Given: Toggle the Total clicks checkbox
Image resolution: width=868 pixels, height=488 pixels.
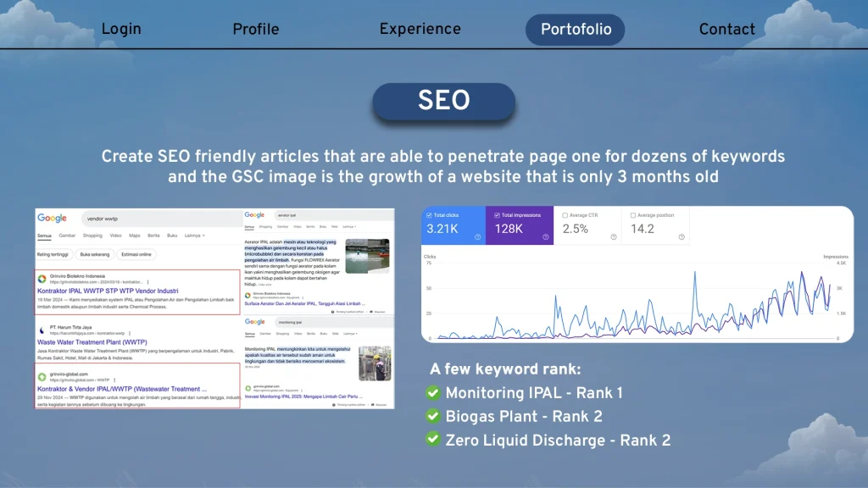Looking at the screenshot, I should pos(430,215).
